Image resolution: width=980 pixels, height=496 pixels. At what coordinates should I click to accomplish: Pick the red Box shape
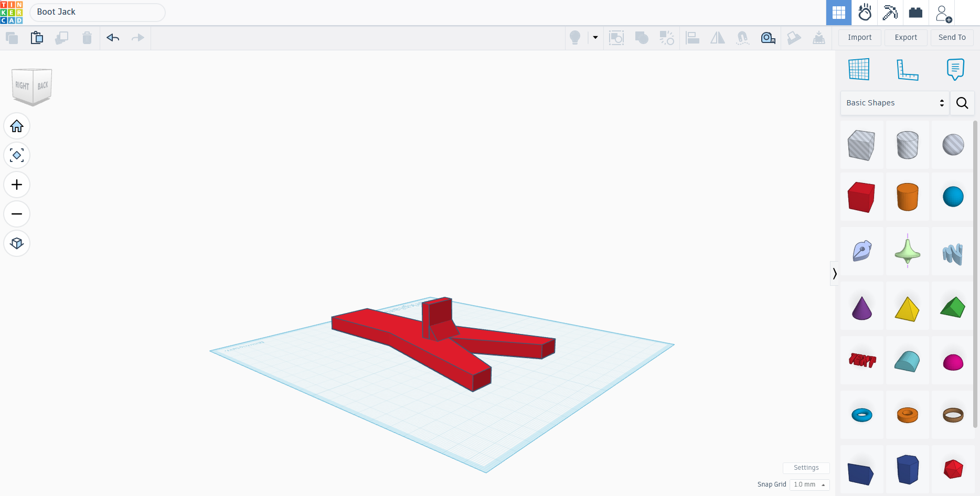click(x=861, y=197)
